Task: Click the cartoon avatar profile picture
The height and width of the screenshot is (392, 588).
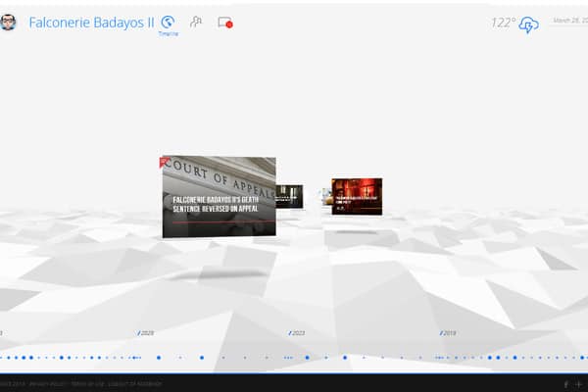Action: tap(8, 23)
